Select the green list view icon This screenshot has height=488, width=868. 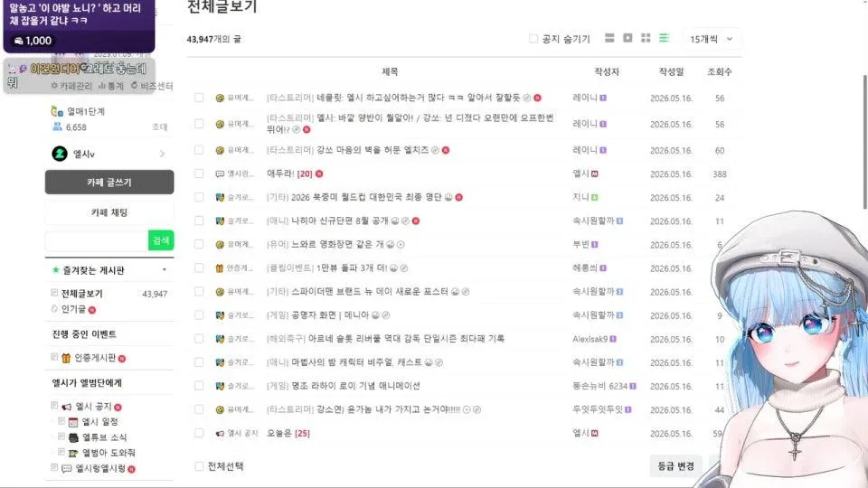664,38
